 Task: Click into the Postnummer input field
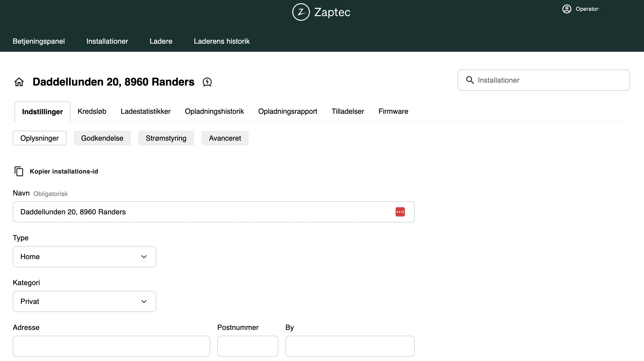pyautogui.click(x=248, y=346)
